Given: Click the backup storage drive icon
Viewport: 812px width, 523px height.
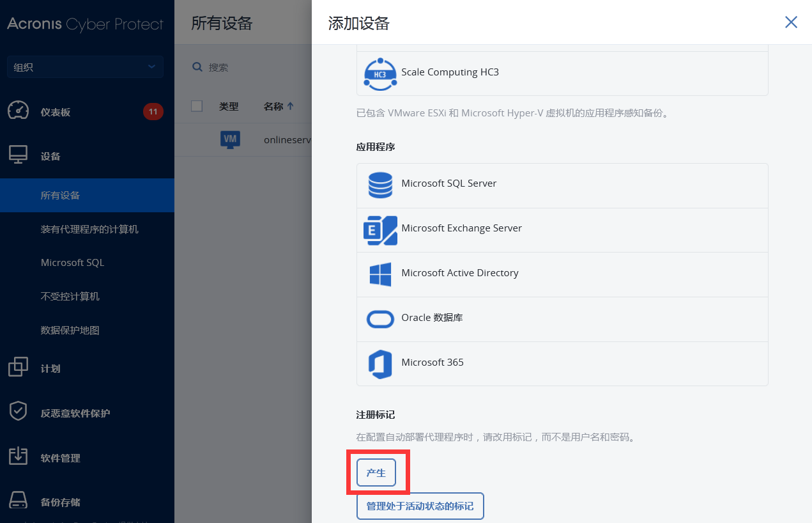Looking at the screenshot, I should pyautogui.click(x=18, y=500).
